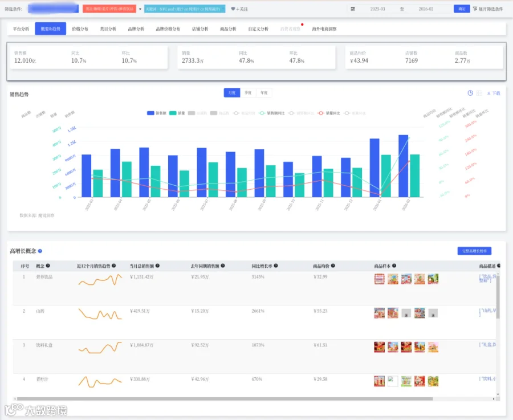Screen dimensions: 513x420
Task: Select the 季度 time granularity option
Action: (x=248, y=93)
